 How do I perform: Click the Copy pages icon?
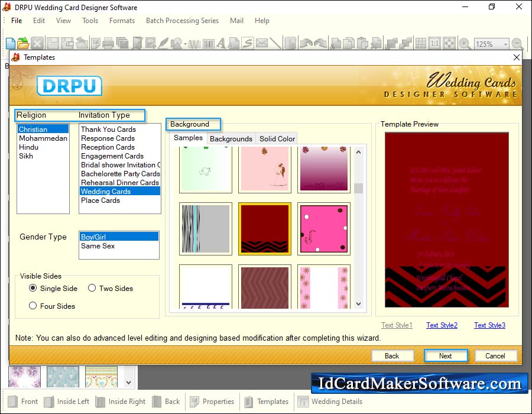coord(348,43)
